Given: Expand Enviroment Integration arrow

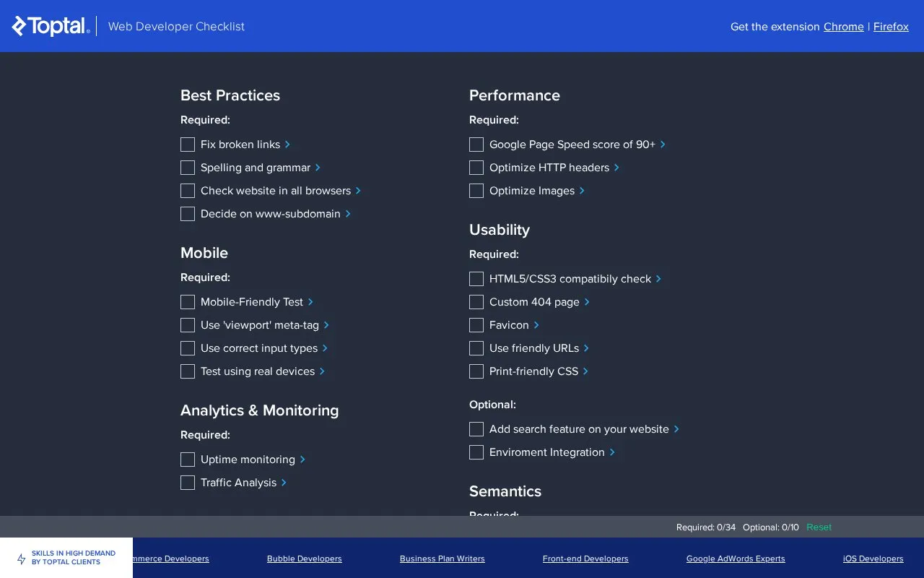Looking at the screenshot, I should click(612, 452).
